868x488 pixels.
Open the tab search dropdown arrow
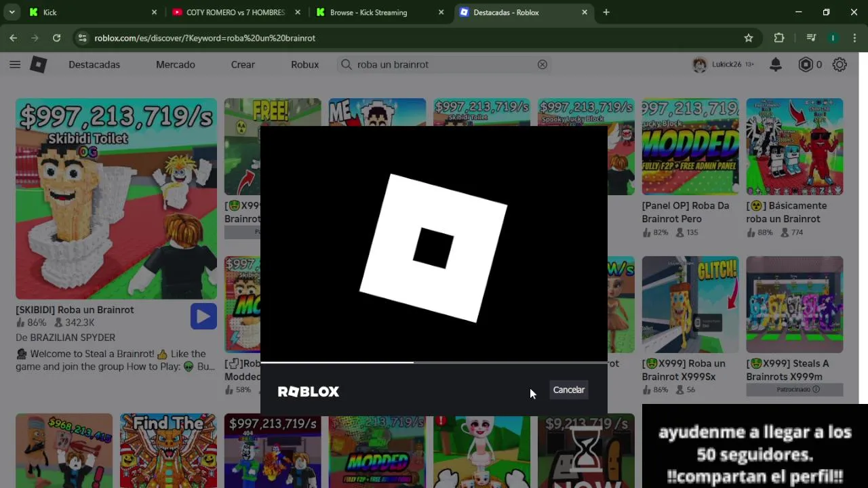[12, 12]
